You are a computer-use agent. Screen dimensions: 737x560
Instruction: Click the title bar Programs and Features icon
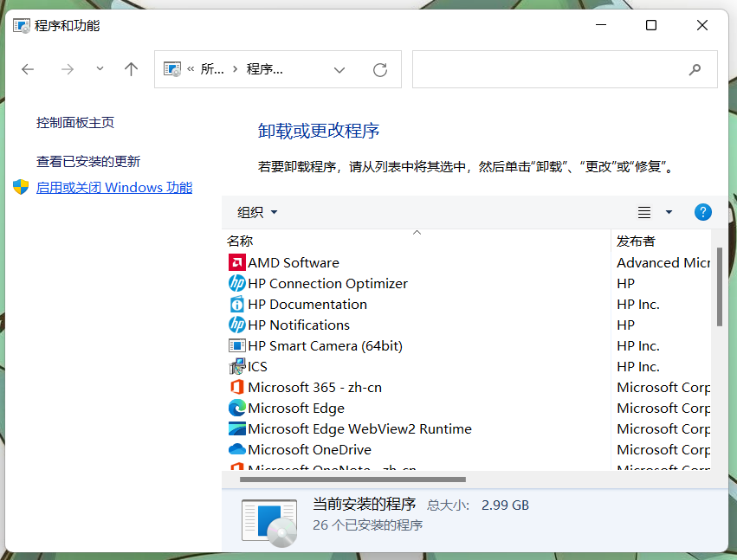(x=22, y=26)
